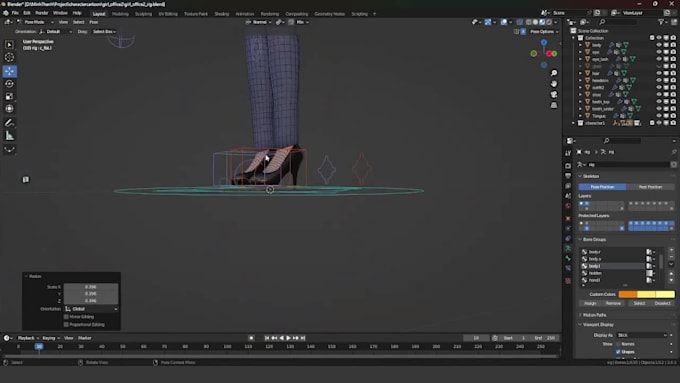Open Orientation Global dropdown in Resize panel

(x=91, y=309)
